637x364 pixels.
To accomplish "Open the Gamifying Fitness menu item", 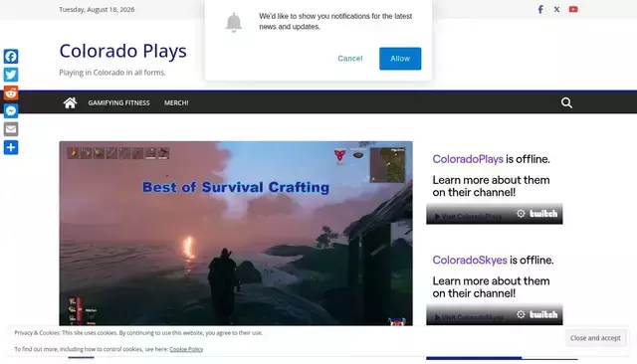I will [118, 103].
